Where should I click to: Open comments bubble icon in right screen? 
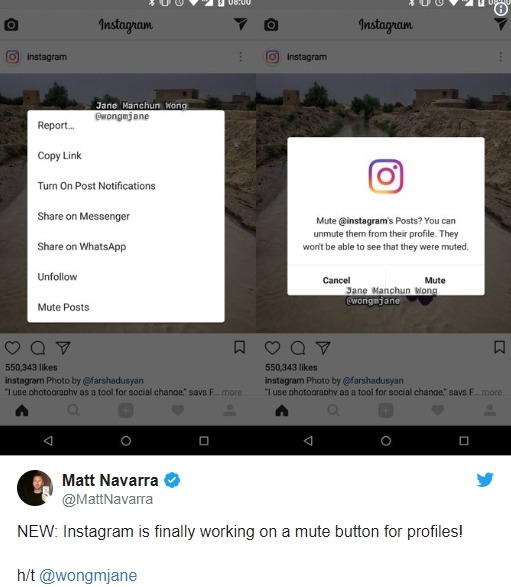pos(298,348)
